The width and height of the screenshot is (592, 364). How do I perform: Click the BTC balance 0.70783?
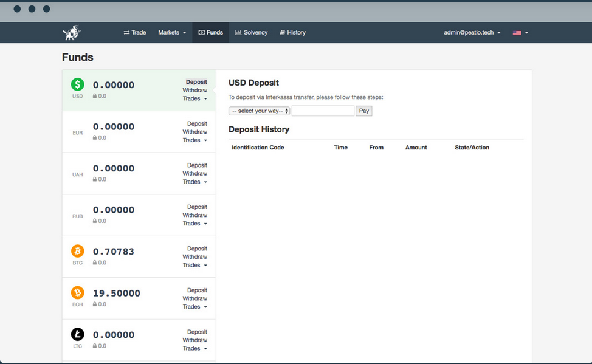114,252
